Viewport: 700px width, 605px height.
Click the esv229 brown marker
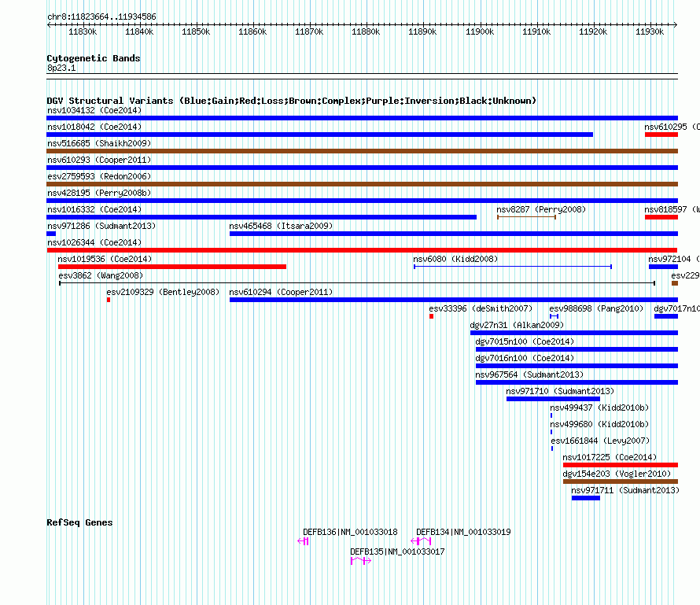click(675, 283)
